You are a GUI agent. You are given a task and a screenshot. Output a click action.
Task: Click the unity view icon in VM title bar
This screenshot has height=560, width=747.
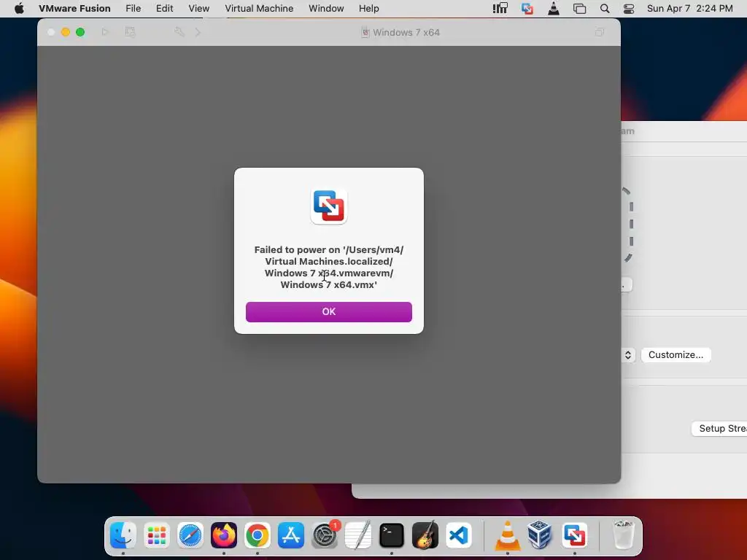(600, 32)
